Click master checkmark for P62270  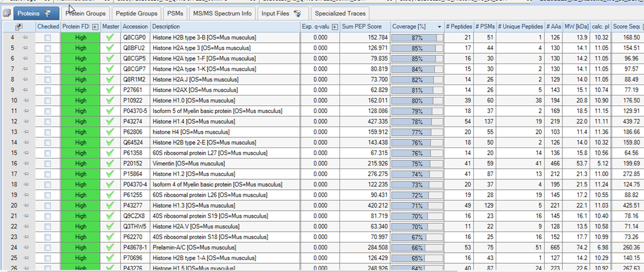point(110,237)
